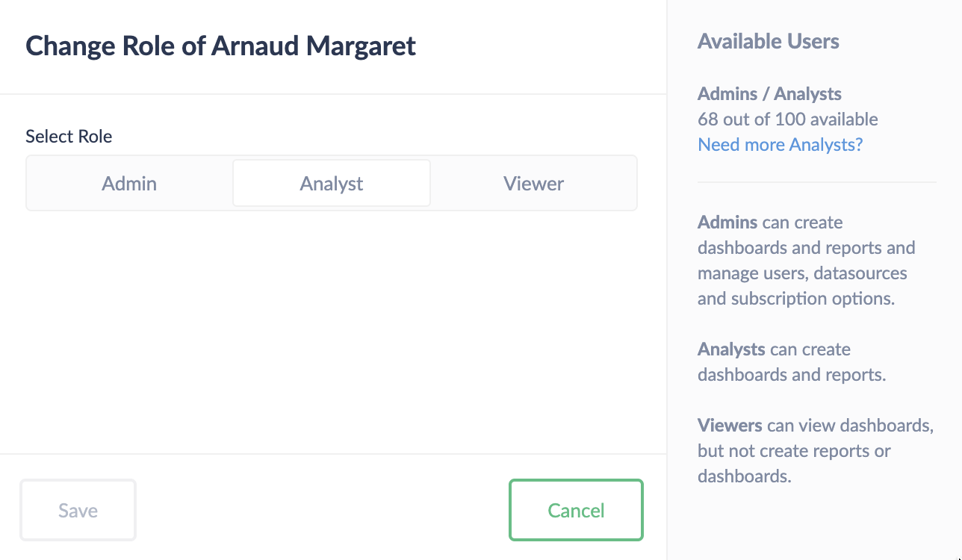The height and width of the screenshot is (560, 962).
Task: Click the bold 'Admins' word in description
Action: click(727, 223)
